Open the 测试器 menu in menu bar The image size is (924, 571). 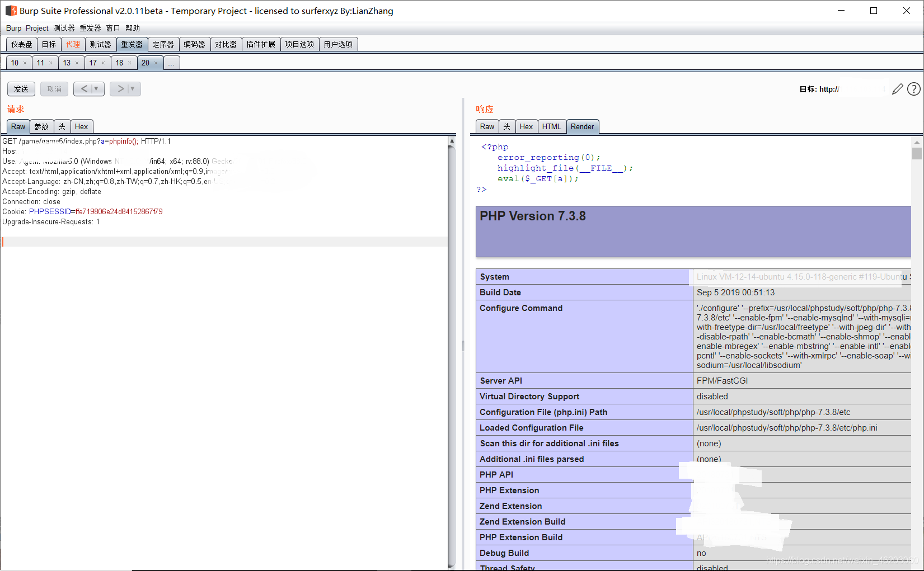point(64,28)
